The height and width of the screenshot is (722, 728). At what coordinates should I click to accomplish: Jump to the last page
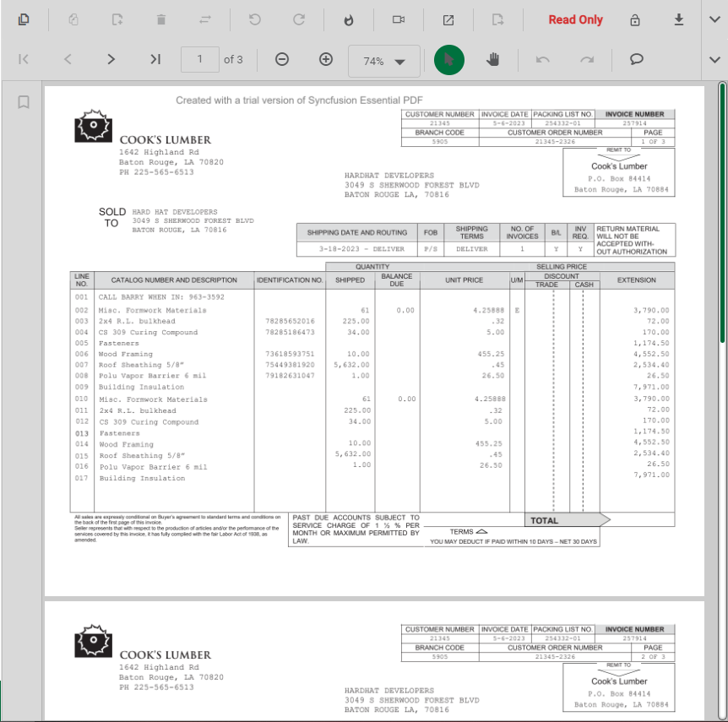[x=155, y=59]
